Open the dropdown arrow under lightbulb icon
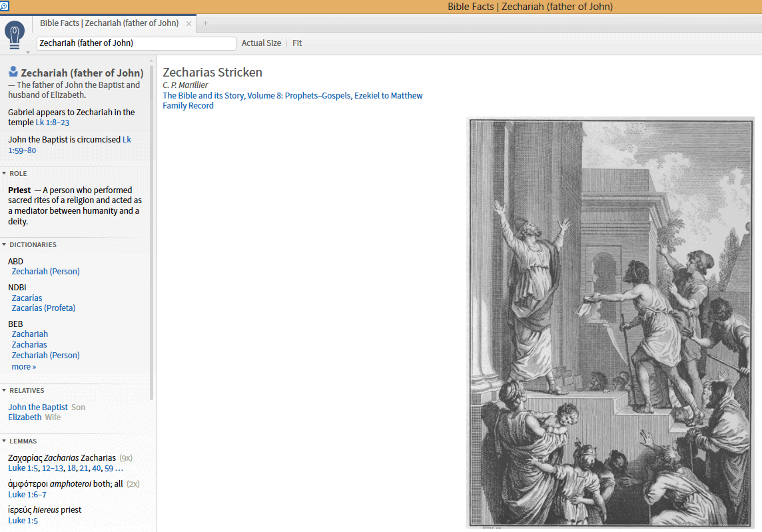The width and height of the screenshot is (762, 532). 28,51
